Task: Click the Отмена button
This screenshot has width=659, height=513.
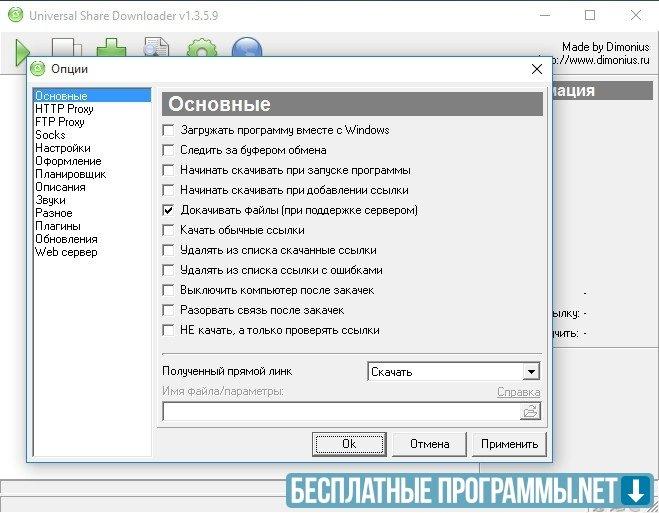Action: click(430, 444)
